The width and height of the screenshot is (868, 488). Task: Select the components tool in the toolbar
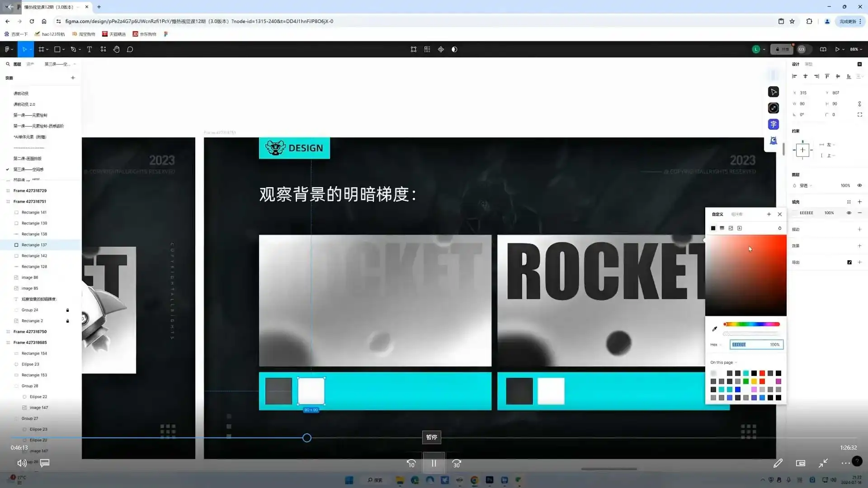click(103, 49)
